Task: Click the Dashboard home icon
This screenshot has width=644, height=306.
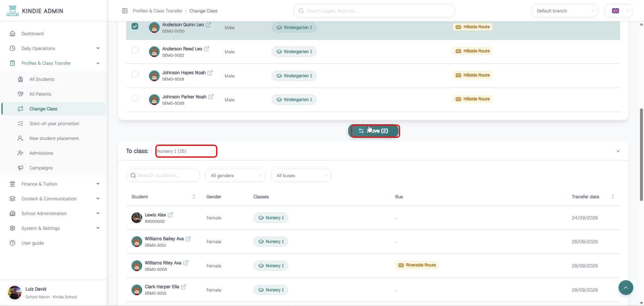Action: click(12, 34)
